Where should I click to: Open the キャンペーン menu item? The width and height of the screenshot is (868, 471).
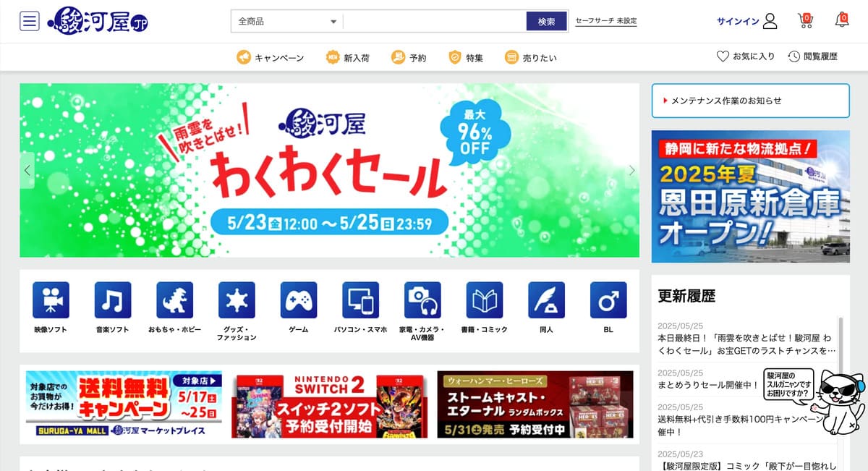[x=271, y=58]
